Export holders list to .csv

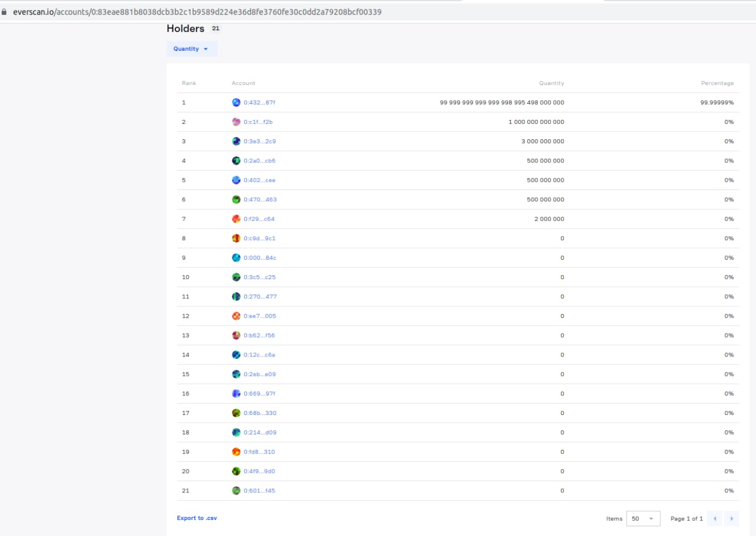coord(197,518)
